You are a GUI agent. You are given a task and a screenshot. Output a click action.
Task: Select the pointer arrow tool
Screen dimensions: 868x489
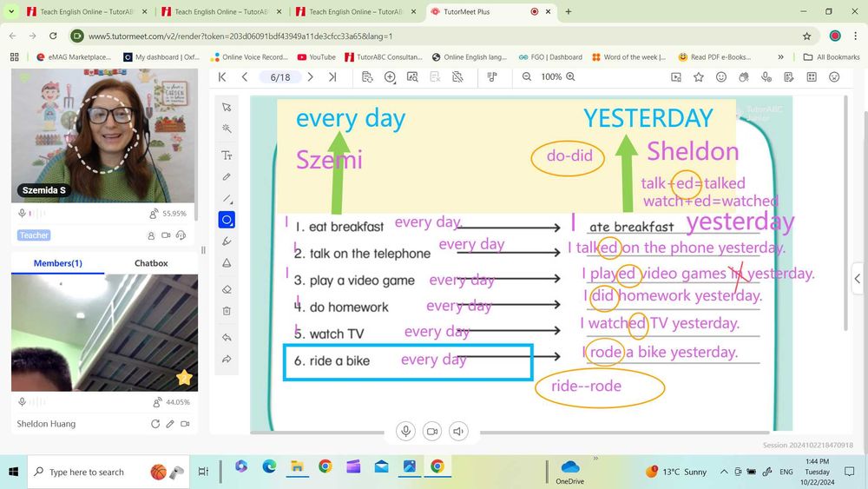point(227,107)
